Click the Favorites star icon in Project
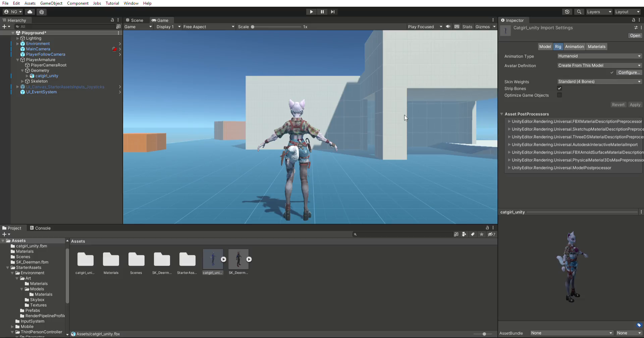The image size is (644, 338). tap(482, 234)
